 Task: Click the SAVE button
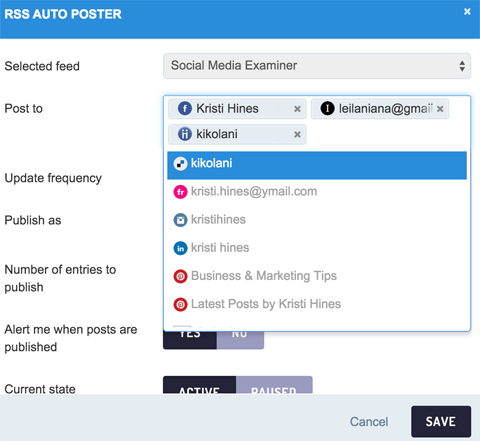pos(441,422)
